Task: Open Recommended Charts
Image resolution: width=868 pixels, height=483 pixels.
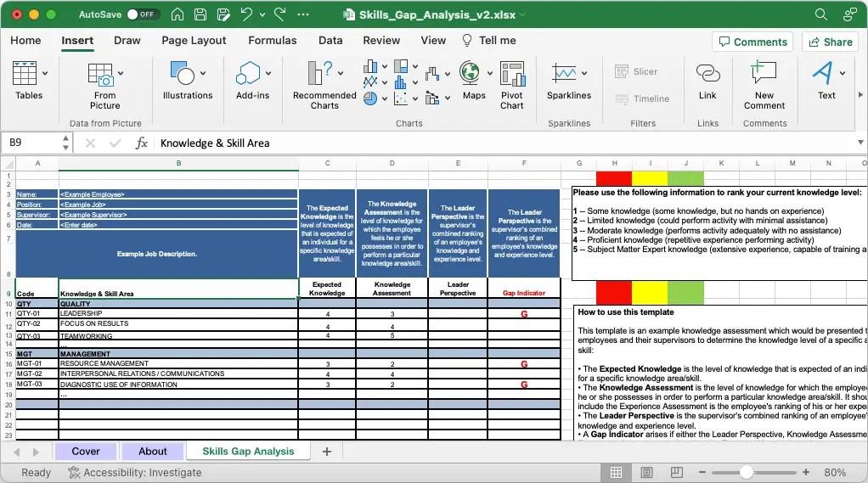Action: point(324,86)
